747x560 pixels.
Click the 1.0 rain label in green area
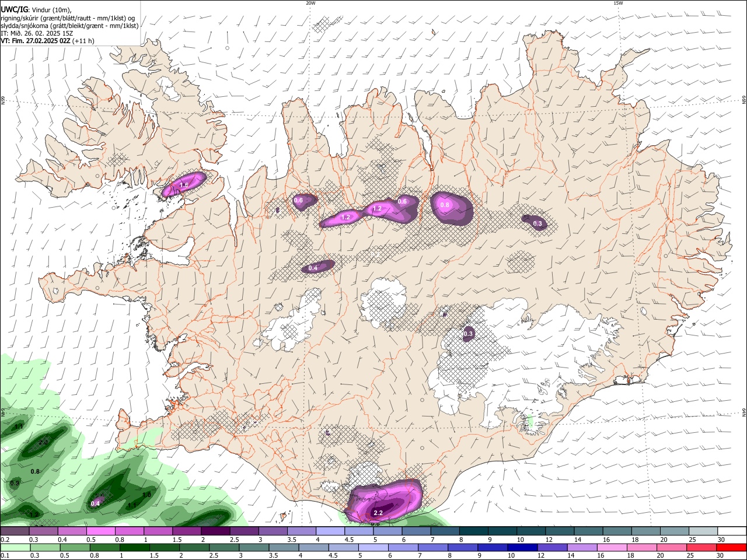pos(146,495)
